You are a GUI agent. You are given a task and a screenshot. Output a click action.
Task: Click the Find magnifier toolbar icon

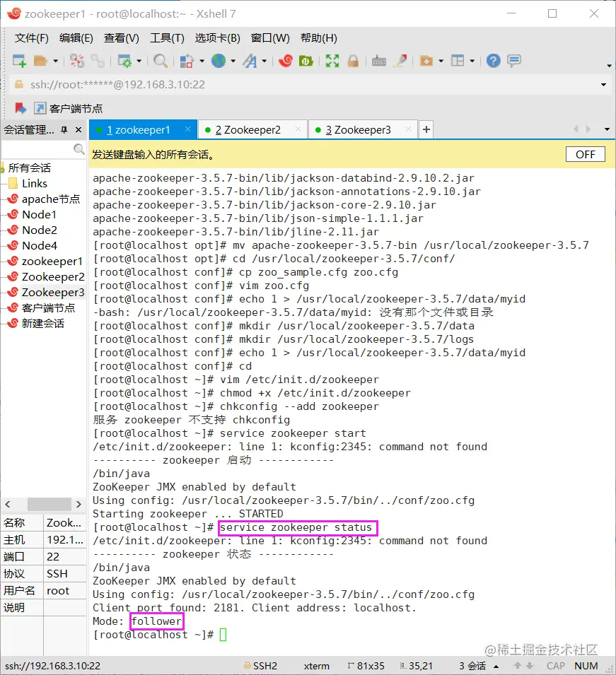[x=161, y=61]
